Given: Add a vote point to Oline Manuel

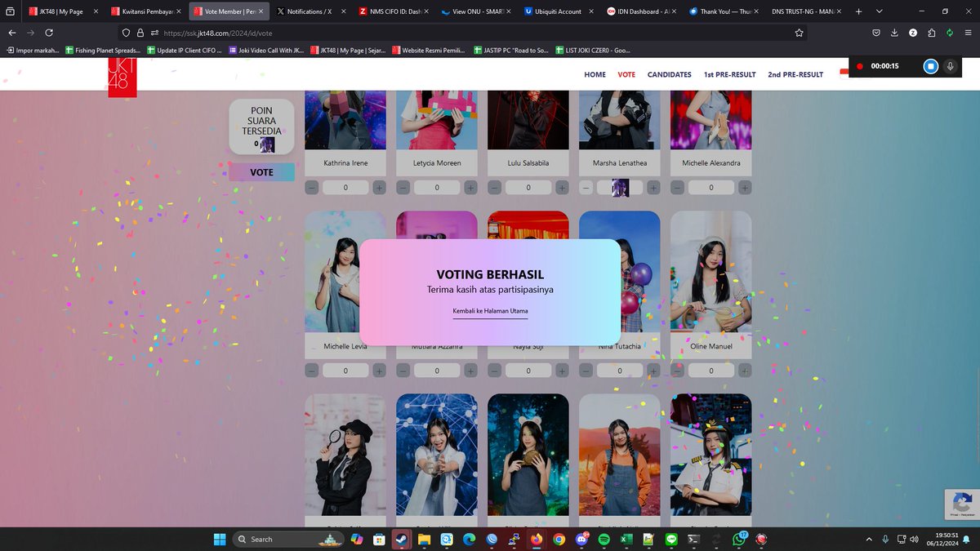Looking at the screenshot, I should (x=746, y=371).
